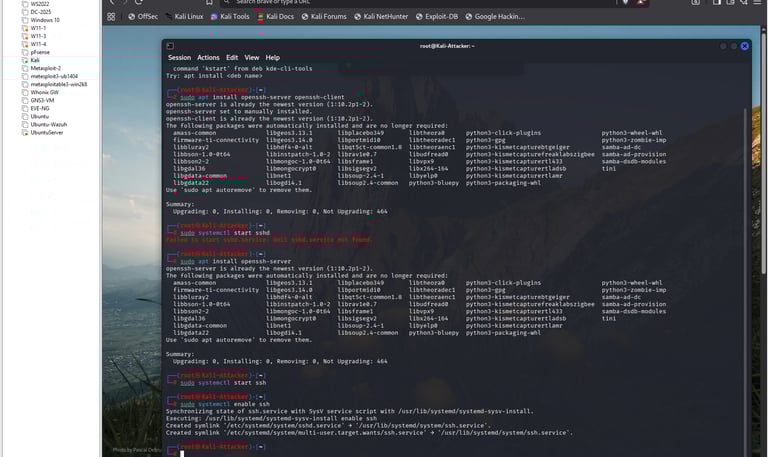Select the GNS3-VM entry
Viewport: 768px width, 457px height.
tap(42, 100)
